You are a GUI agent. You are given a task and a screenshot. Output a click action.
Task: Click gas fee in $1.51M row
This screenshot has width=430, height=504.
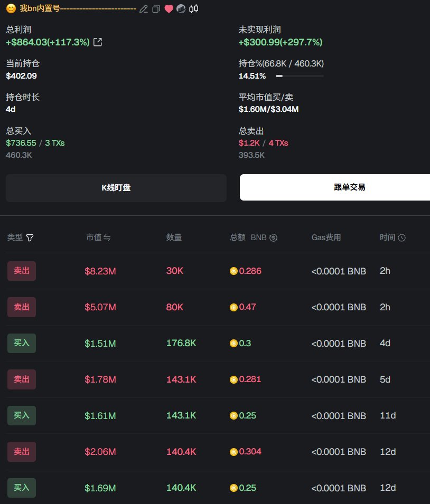[339, 344]
